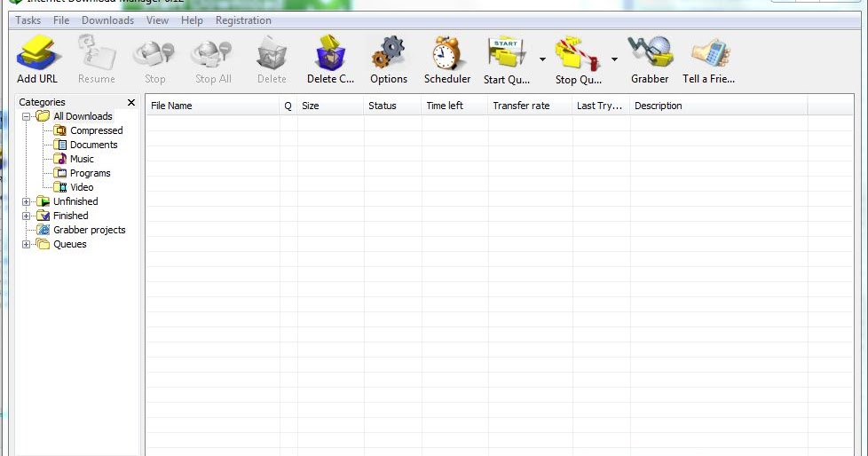Open the Help menu
The width and height of the screenshot is (868, 456).
click(x=192, y=20)
